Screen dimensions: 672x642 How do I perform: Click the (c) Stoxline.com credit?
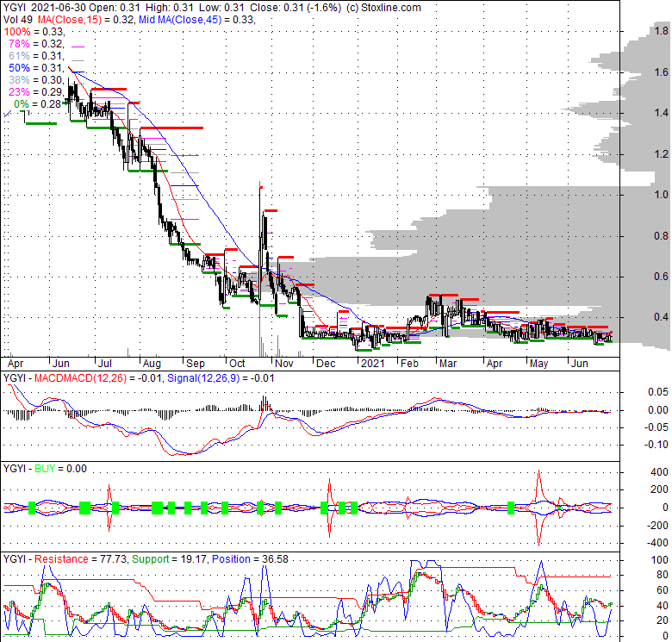pos(383,8)
